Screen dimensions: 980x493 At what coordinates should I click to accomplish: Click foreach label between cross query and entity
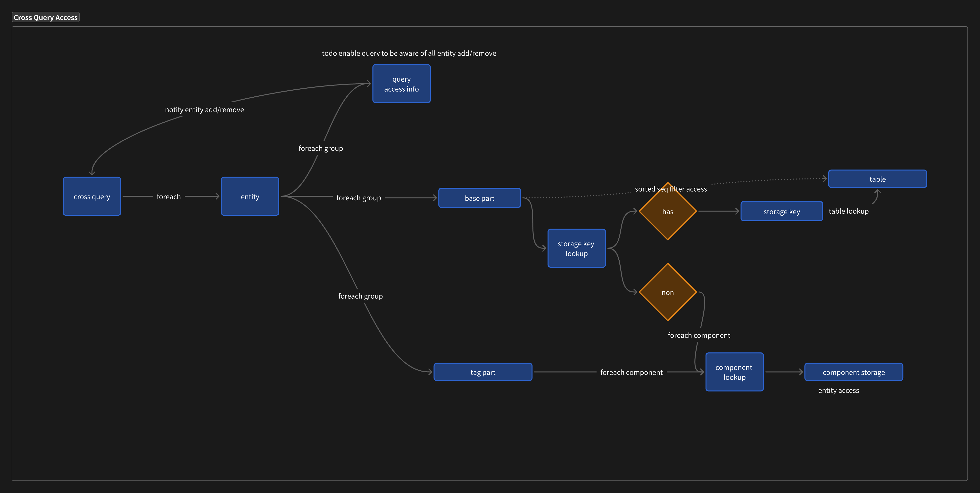click(168, 196)
